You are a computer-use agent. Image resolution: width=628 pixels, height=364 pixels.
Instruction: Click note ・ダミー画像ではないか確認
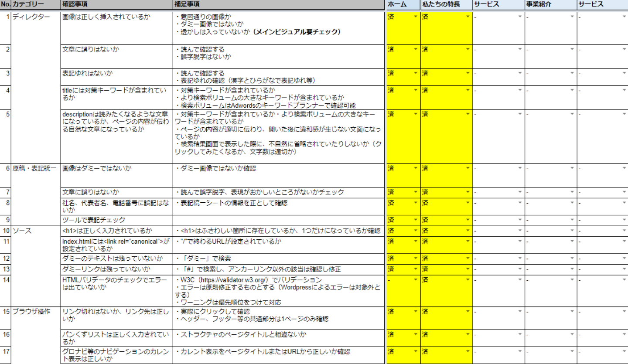click(x=278, y=176)
